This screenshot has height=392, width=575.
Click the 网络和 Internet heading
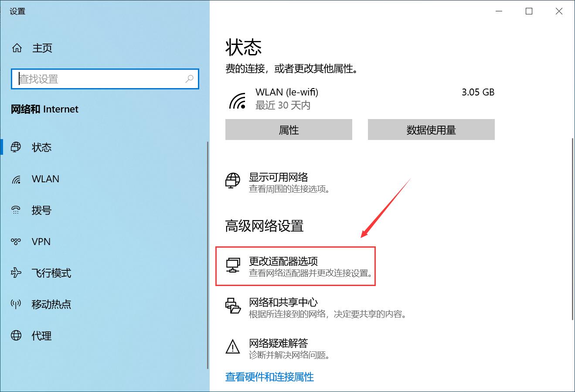pos(44,109)
